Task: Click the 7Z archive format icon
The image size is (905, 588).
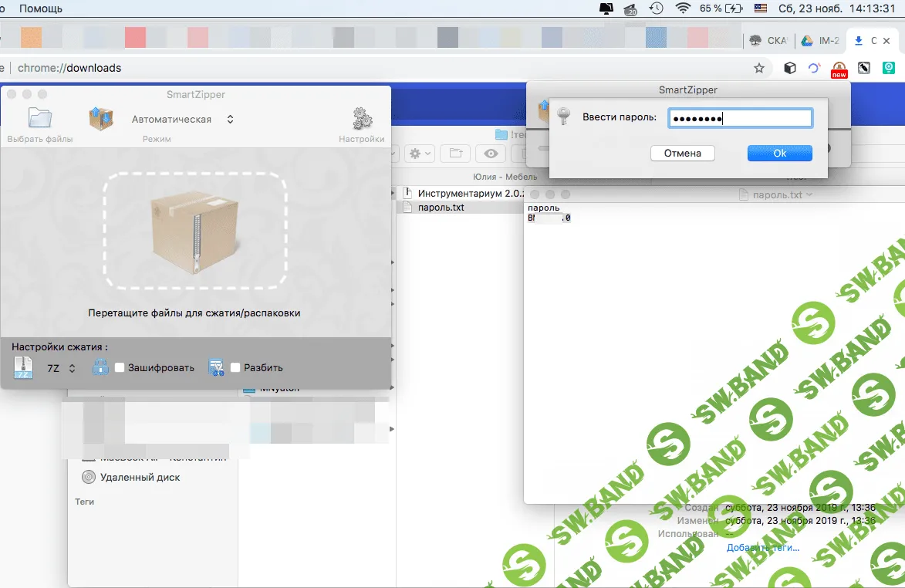Action: [24, 368]
